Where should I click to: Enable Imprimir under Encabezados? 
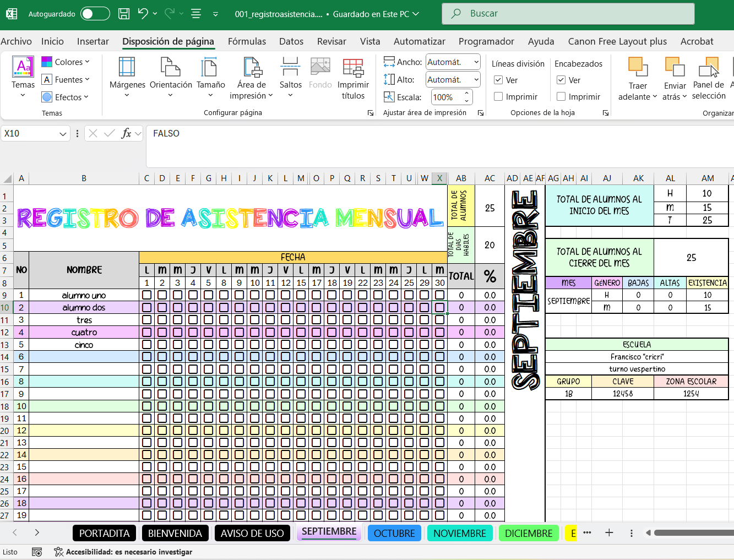tap(561, 97)
